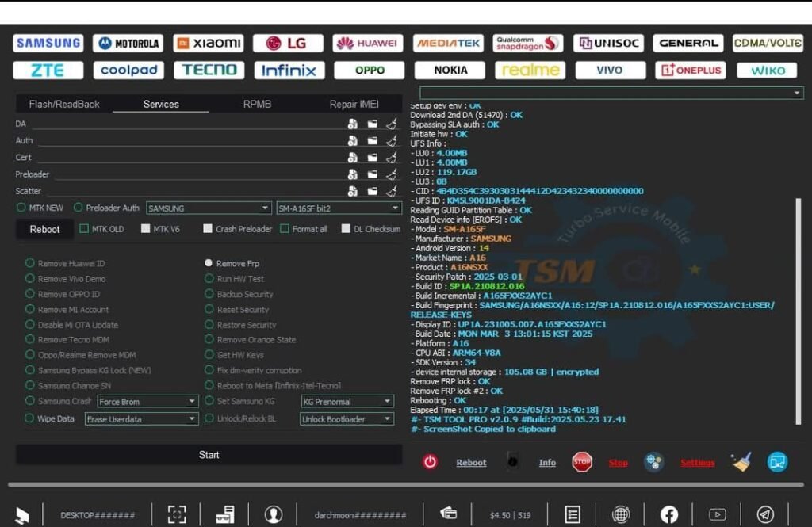Clear the Preloader path with its broom icon
Screen dimensions: 812x527
tap(392, 174)
